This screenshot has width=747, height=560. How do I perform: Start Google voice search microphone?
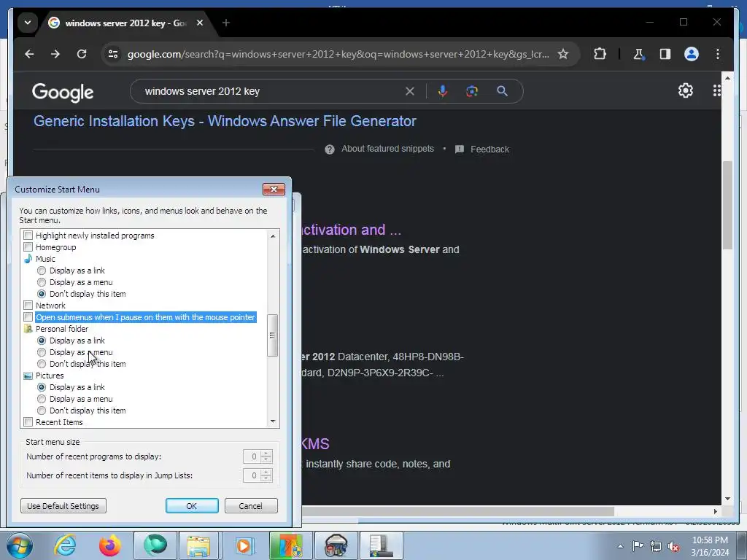click(443, 91)
